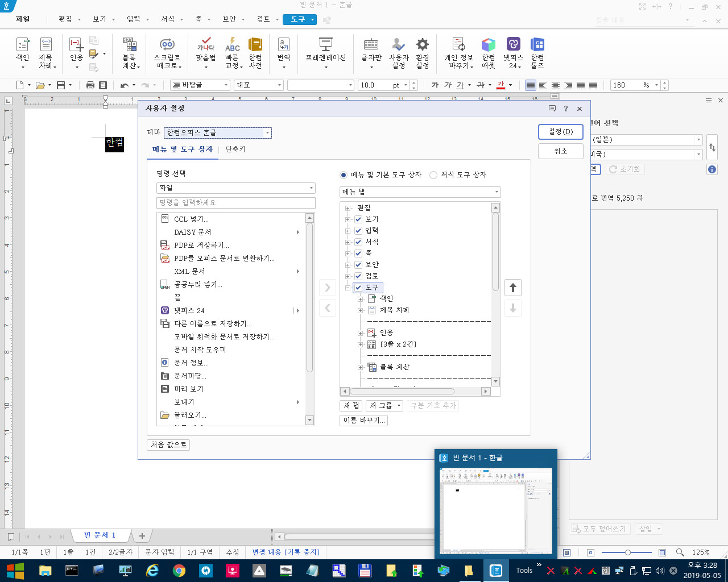The height and width of the screenshot is (582, 728).
Task: Open the 테마 theme dropdown
Action: point(218,133)
